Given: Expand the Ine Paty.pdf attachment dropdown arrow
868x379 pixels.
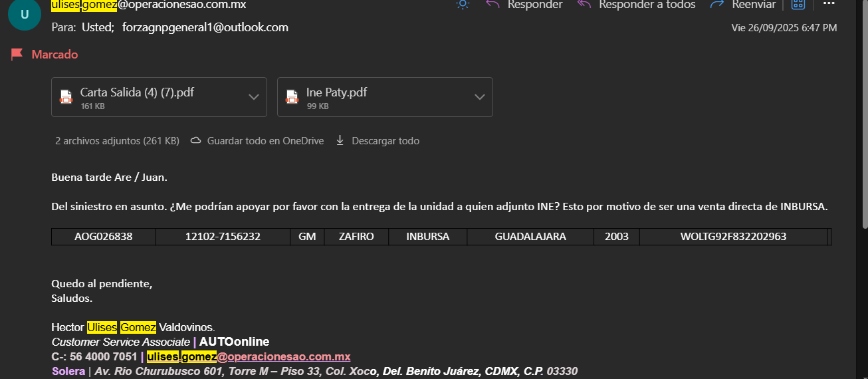Looking at the screenshot, I should pyautogui.click(x=480, y=97).
